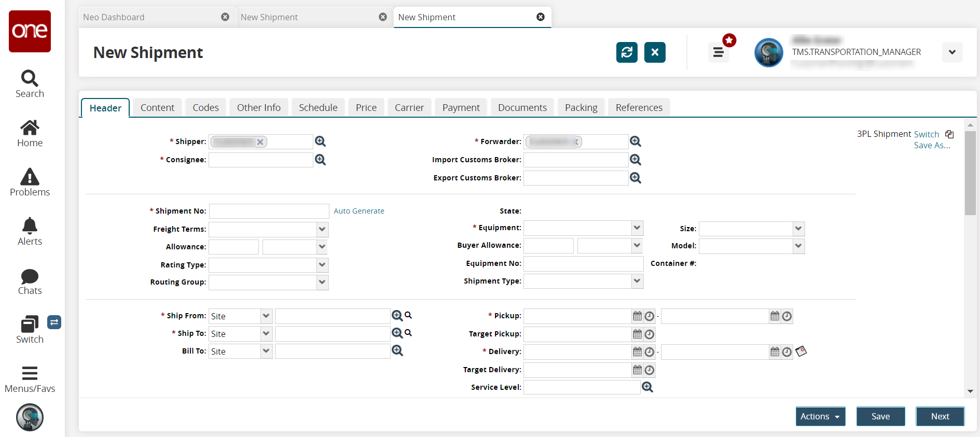Open the Equipment dropdown list

pyautogui.click(x=637, y=228)
